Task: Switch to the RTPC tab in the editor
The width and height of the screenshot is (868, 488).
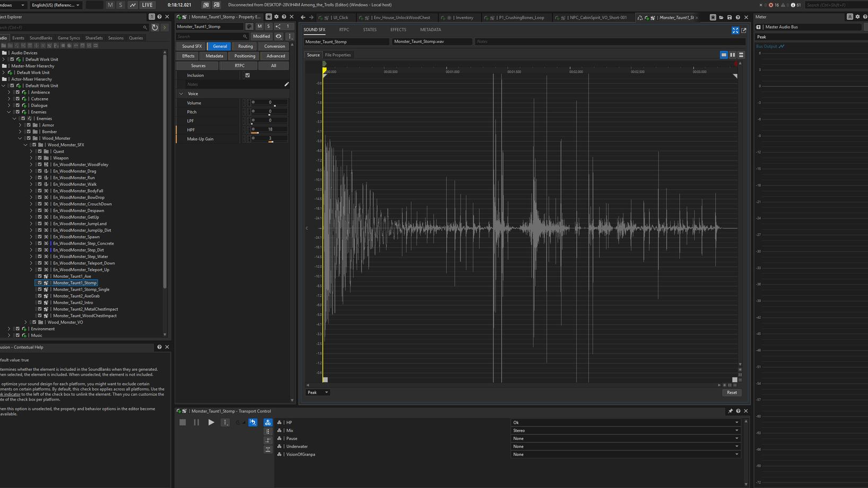Action: pos(344,30)
